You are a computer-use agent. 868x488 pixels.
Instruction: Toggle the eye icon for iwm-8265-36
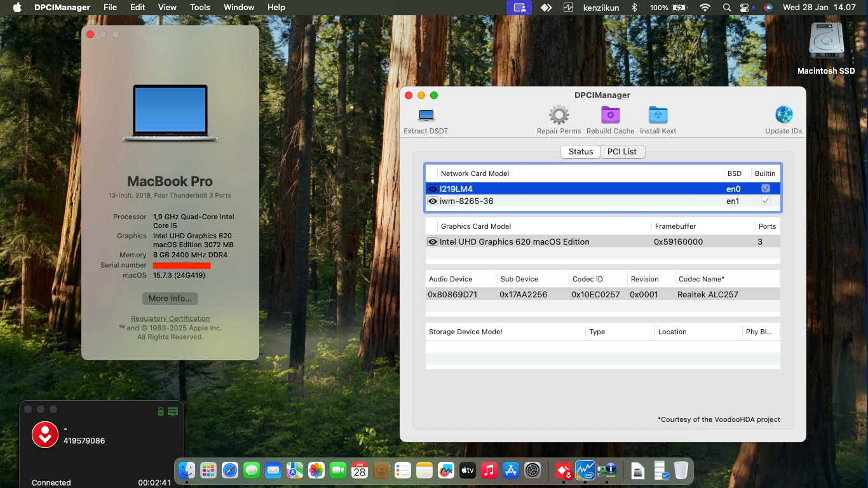[x=433, y=201]
